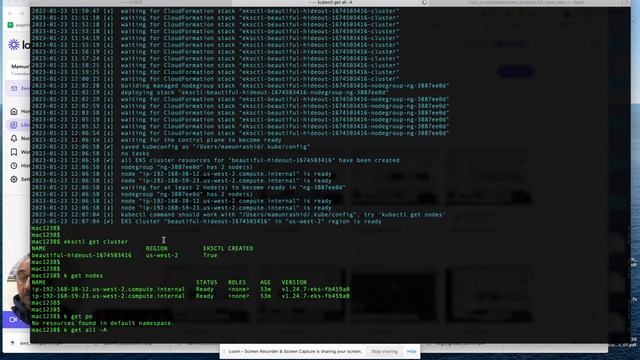Click 'No resources found in default namespace.'
640x360 pixels.
tap(103, 323)
